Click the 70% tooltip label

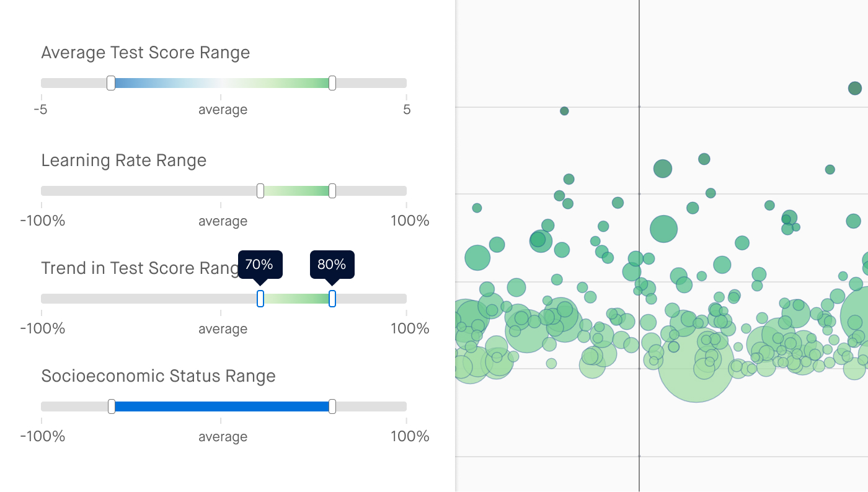pyautogui.click(x=260, y=265)
